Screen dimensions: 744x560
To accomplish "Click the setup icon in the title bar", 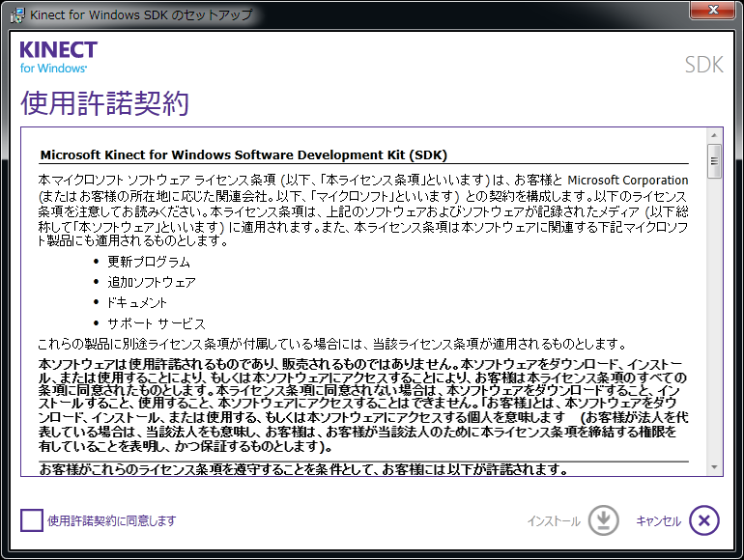I will (16, 14).
